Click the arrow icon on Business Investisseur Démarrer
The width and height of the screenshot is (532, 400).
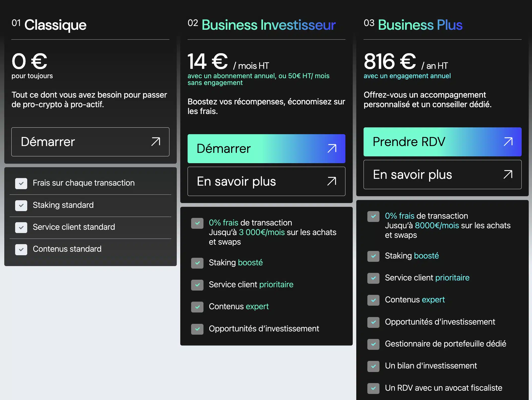[x=332, y=149]
